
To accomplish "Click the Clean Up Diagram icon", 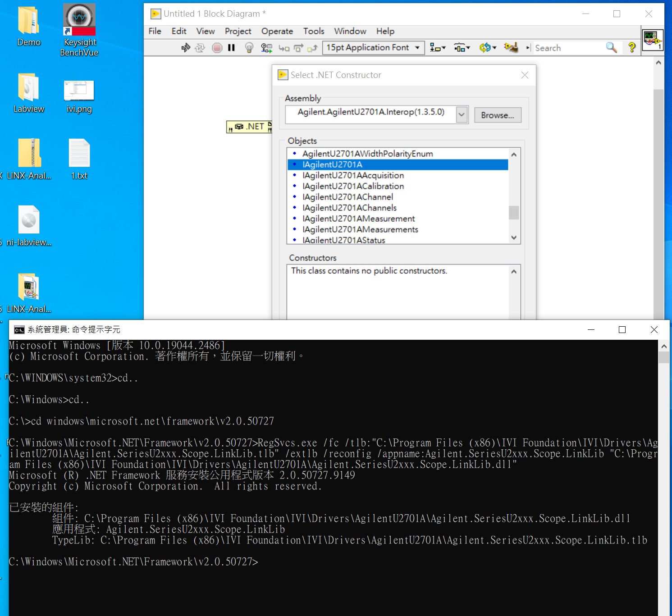I will [511, 48].
